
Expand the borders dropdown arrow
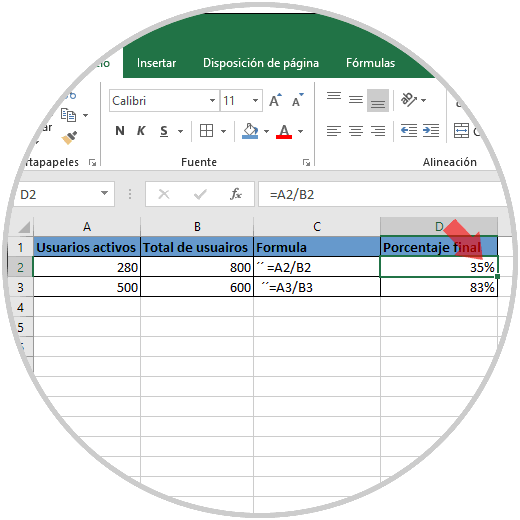point(223,131)
